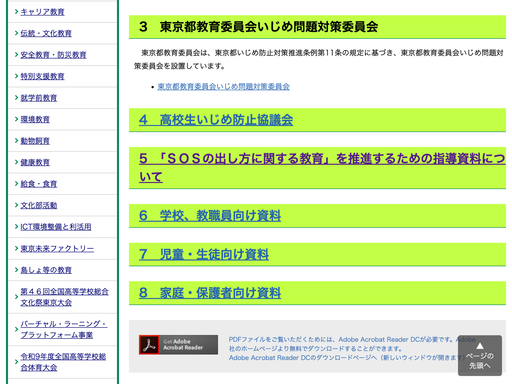Open Adobe Acrobat Reader DC download page link
This screenshot has height=384, width=512.
(x=347, y=358)
